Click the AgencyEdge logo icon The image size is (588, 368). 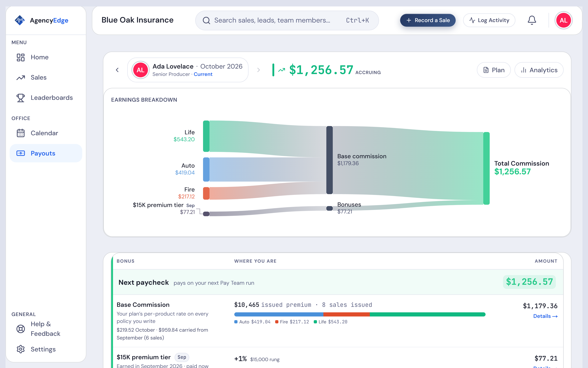click(x=20, y=20)
